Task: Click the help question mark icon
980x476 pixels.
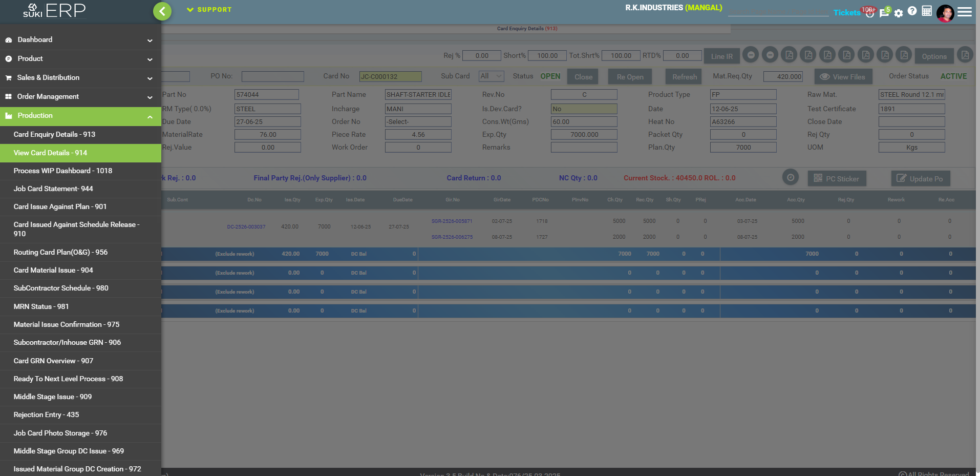Action: click(912, 11)
